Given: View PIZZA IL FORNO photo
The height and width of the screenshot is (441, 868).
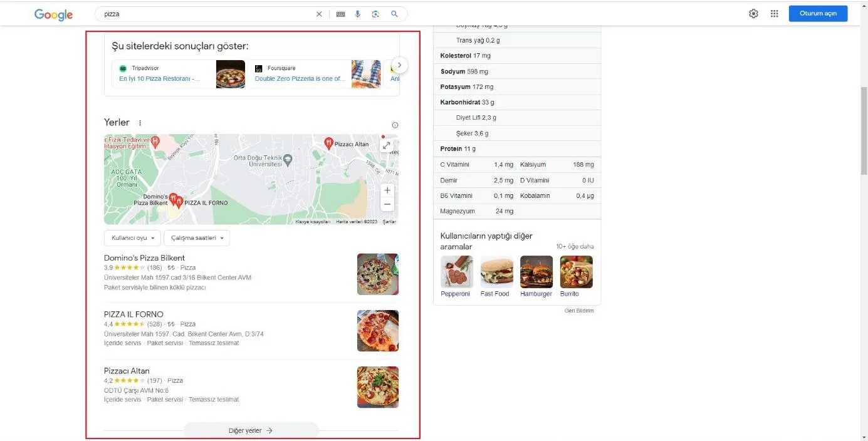Looking at the screenshot, I should (378, 331).
